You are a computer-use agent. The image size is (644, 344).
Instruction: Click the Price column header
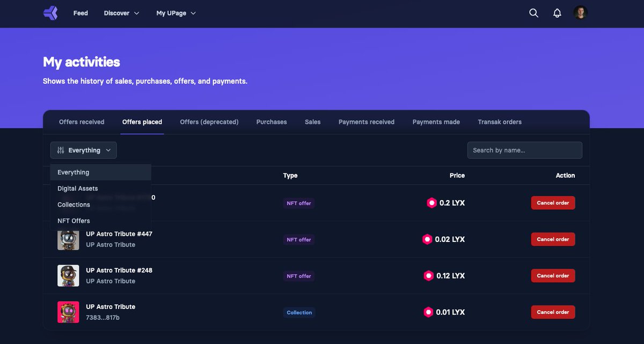tap(457, 175)
